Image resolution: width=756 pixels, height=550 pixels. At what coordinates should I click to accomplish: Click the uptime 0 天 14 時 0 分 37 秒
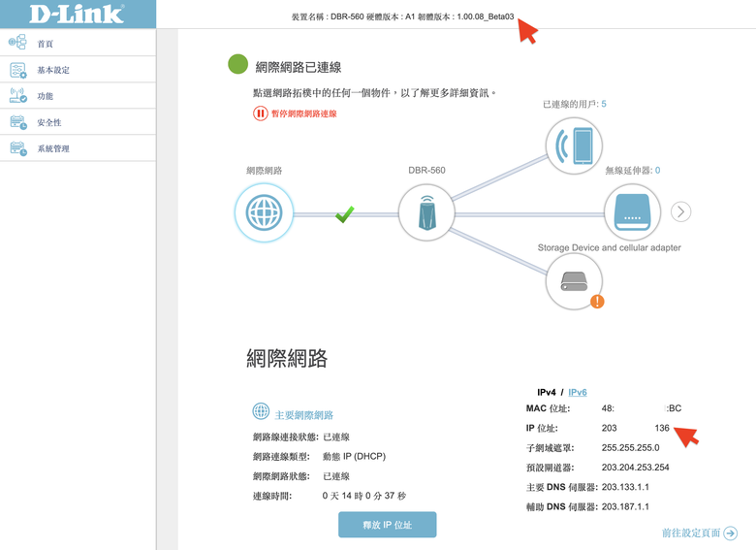click(x=364, y=496)
